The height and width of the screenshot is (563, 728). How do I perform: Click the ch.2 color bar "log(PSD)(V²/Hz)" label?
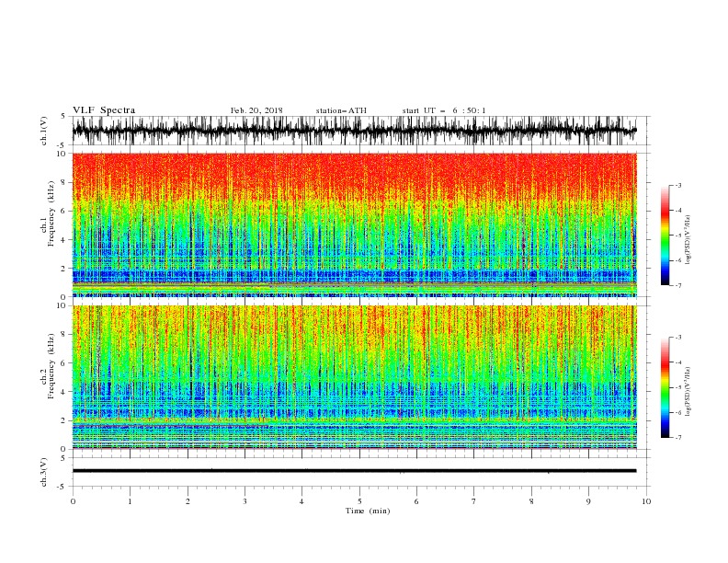(688, 391)
